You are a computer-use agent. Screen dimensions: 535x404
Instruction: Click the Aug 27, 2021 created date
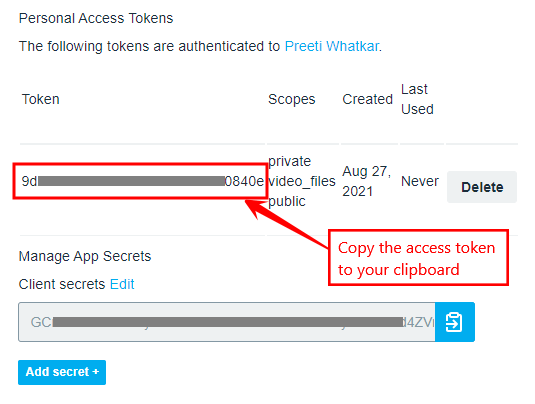pyautogui.click(x=367, y=181)
